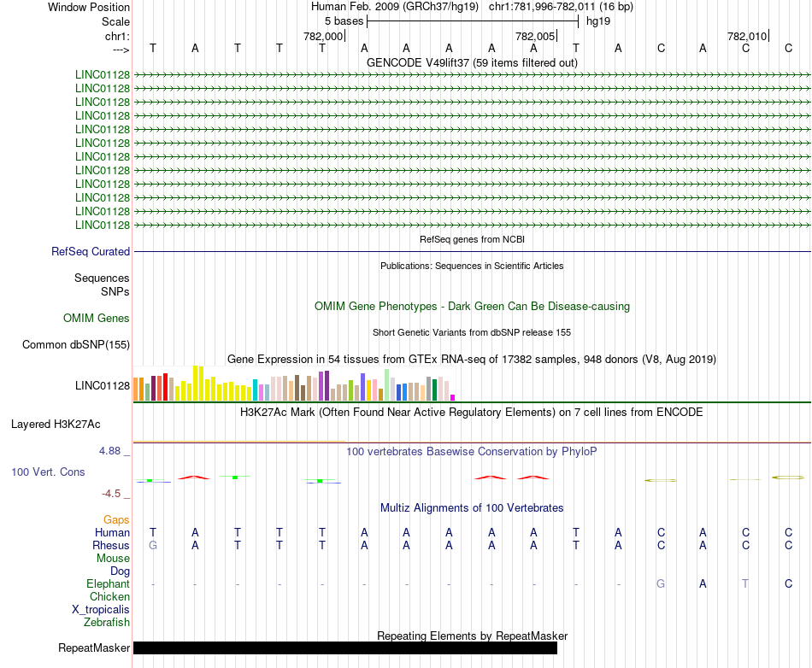Click the SNPs track label
Screen dimensions: 812x668
click(x=115, y=291)
